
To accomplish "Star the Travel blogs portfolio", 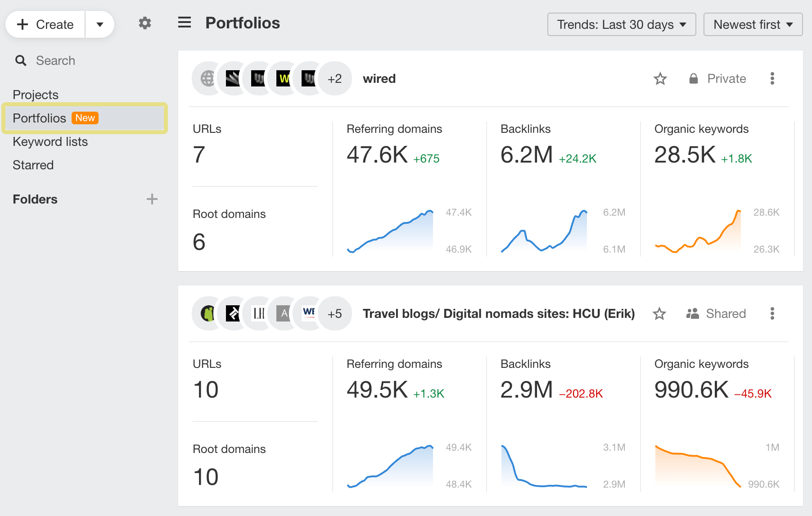I will coord(659,313).
